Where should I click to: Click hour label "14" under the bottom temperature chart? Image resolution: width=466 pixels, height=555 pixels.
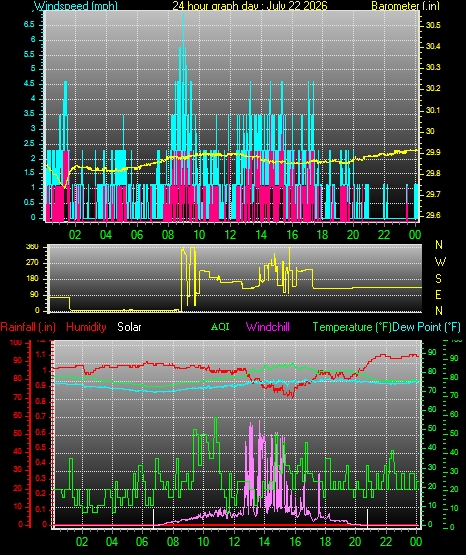(x=264, y=542)
